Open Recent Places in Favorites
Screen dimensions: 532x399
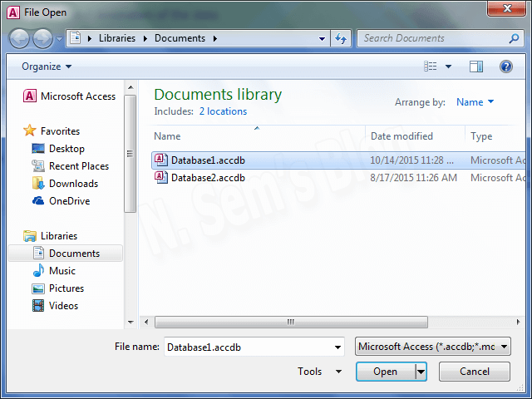pos(79,166)
